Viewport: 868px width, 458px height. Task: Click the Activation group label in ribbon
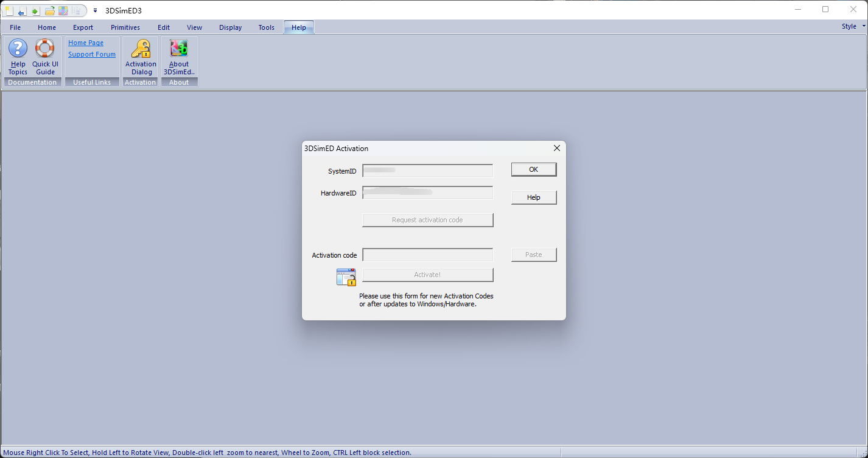(141, 82)
